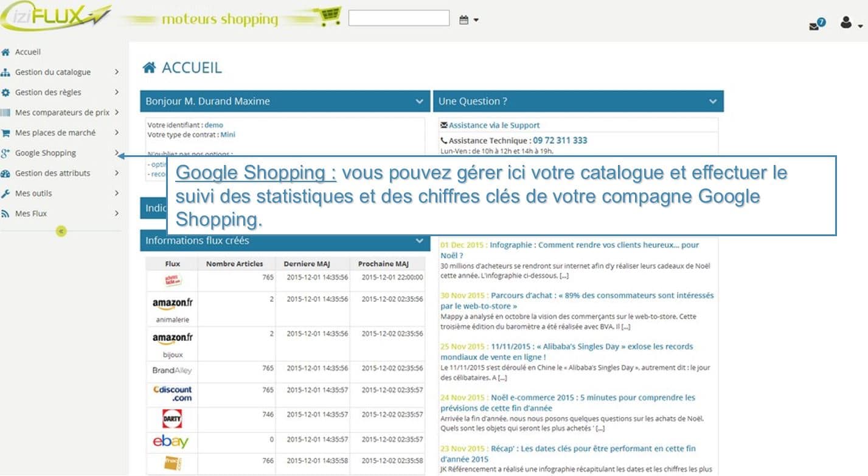Screen dimensions: 868x476
Task: Open the Noël e-commerce 2015 prévisions article
Action: click(x=568, y=403)
